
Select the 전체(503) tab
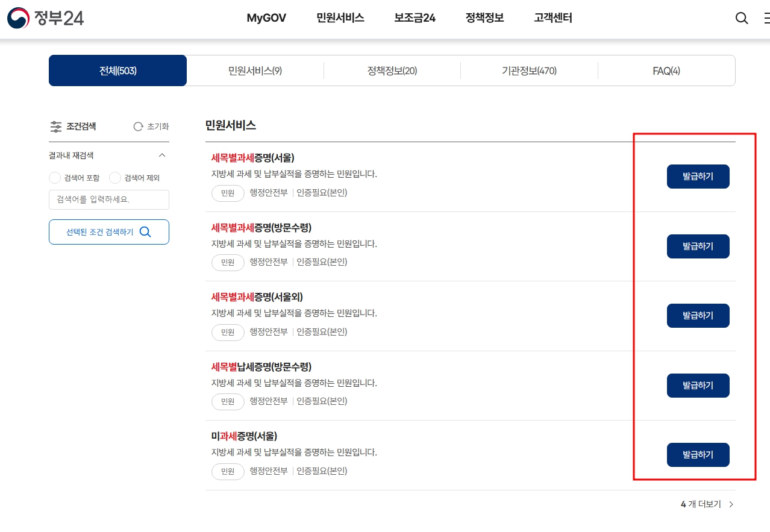118,70
